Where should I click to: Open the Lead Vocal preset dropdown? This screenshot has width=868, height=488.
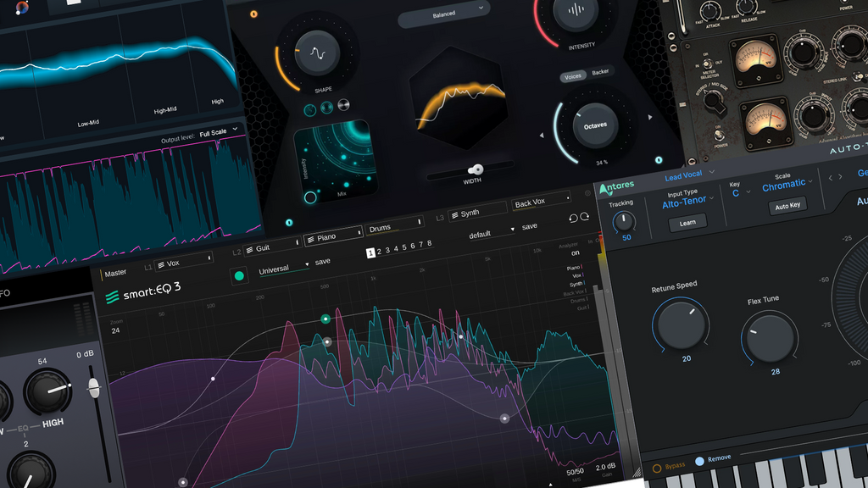(x=689, y=174)
